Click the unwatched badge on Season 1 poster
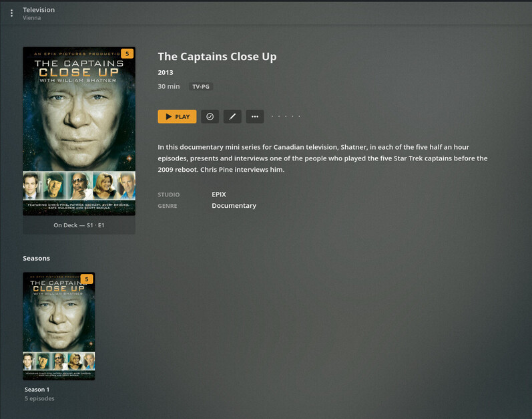 coord(87,279)
